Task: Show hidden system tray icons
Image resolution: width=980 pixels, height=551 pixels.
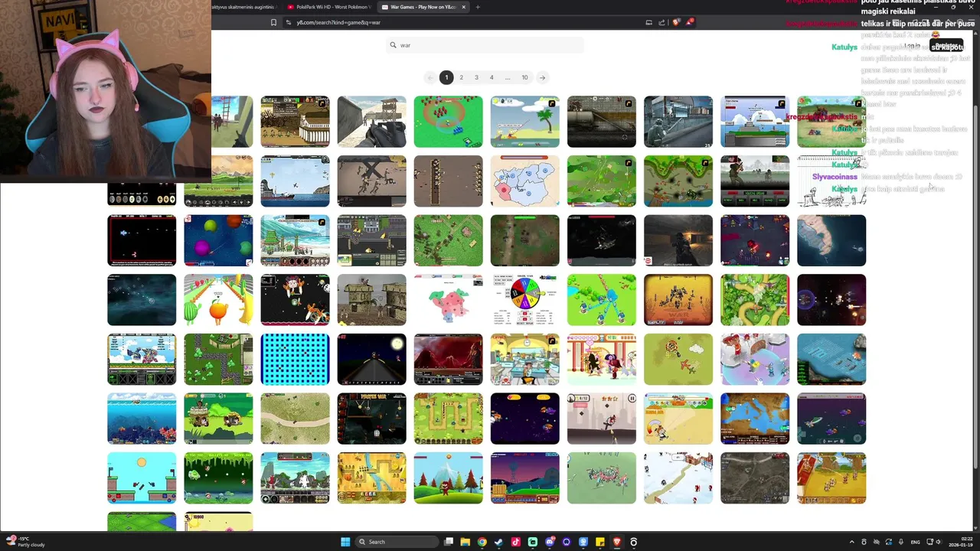Action: (852, 542)
